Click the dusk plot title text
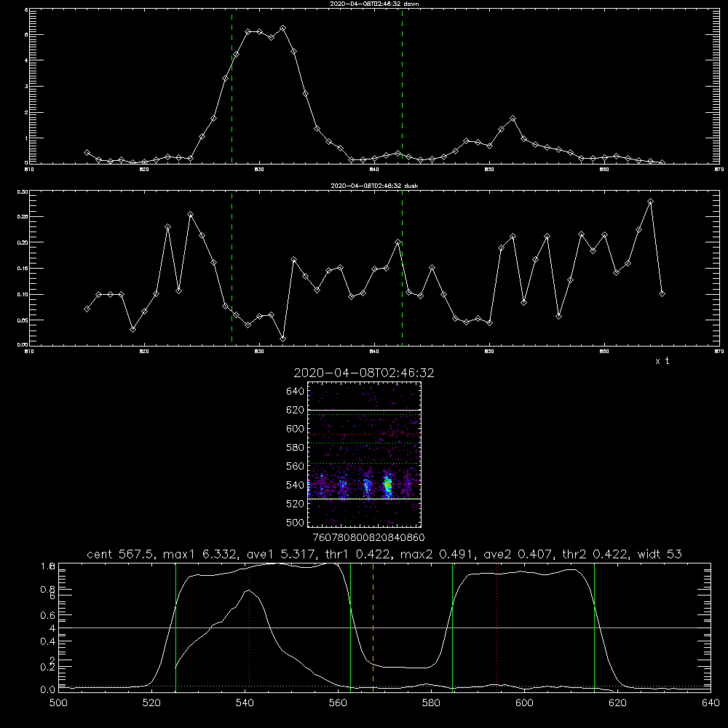728x728 pixels. coord(374,186)
